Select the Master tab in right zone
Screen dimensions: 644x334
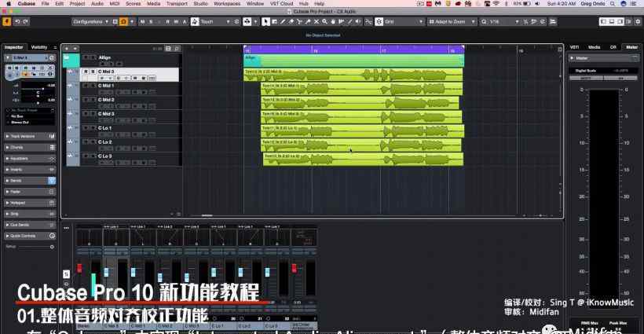click(631, 47)
